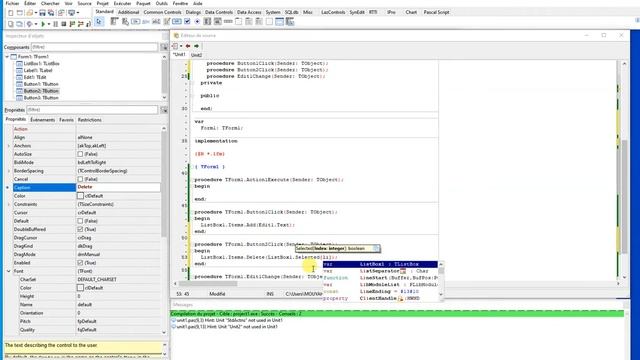Pick the TScrollBar component from palette
Screen dimensions: 640x360
pos(228,21)
